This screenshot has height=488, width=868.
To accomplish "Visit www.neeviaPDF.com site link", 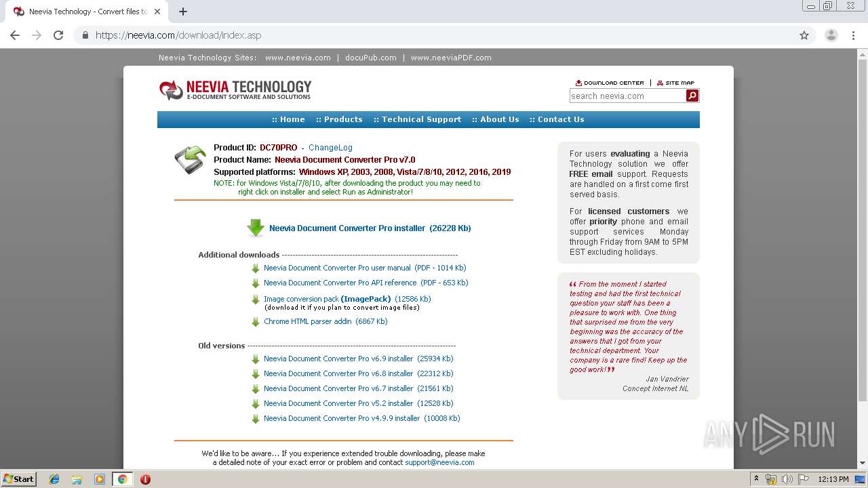I will (451, 58).
